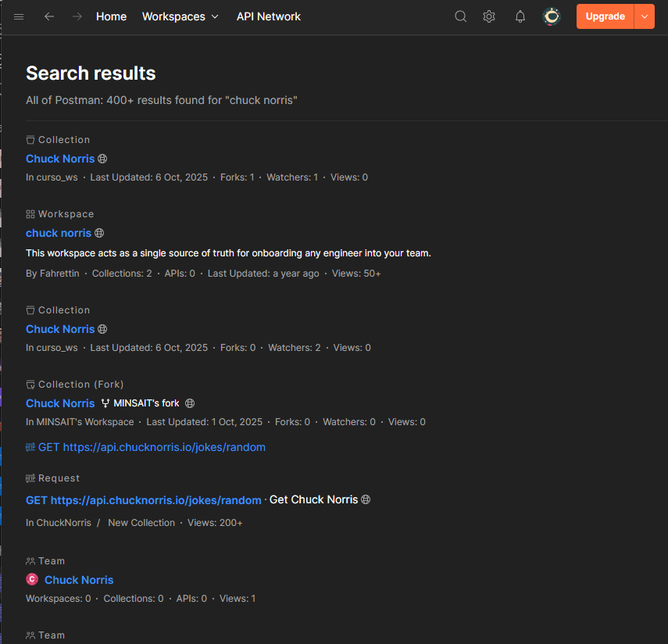This screenshot has height=644, width=668.
Task: Click text 'In MINSAIT's Workspace'
Action: [80, 422]
